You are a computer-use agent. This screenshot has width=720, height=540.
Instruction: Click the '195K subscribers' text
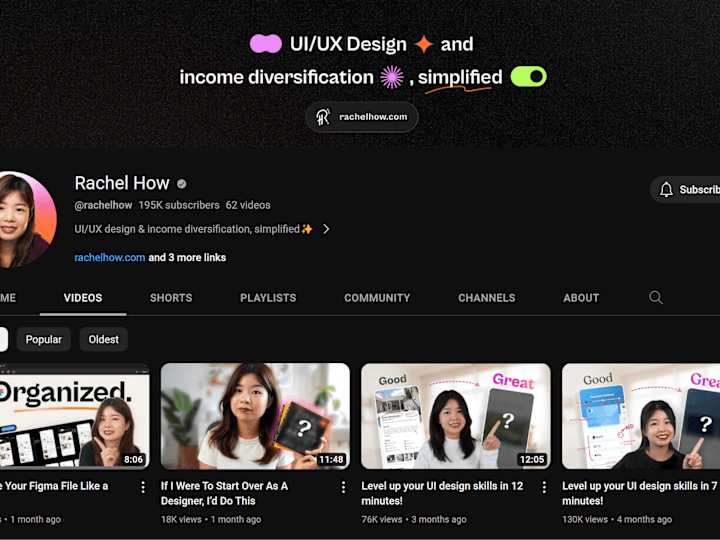coord(179,205)
